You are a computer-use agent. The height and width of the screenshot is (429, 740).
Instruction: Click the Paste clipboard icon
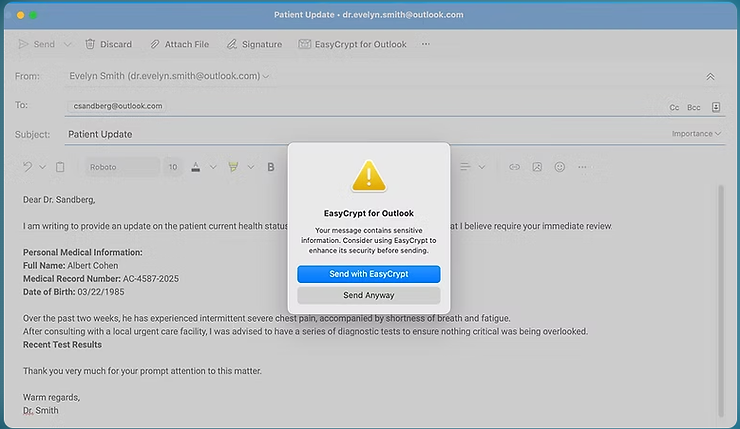click(60, 167)
